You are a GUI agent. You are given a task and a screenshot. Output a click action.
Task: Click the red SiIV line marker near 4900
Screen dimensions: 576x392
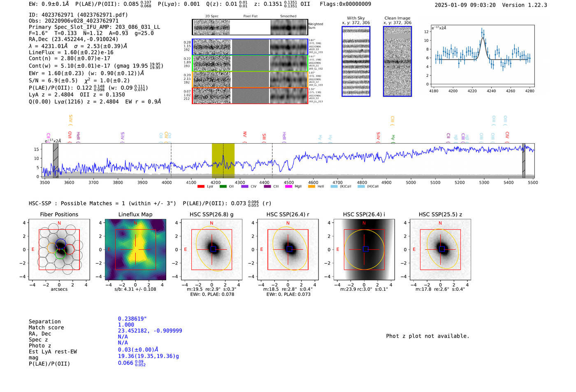tap(378, 137)
